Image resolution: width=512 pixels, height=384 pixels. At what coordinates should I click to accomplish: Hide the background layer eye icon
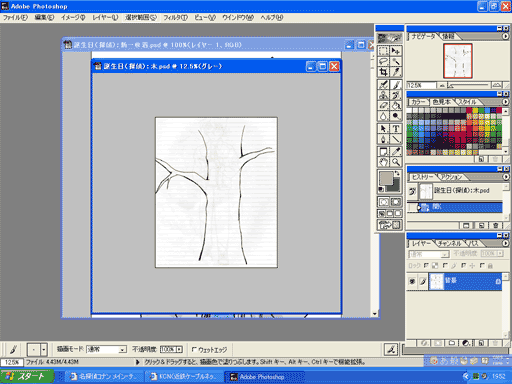point(412,282)
